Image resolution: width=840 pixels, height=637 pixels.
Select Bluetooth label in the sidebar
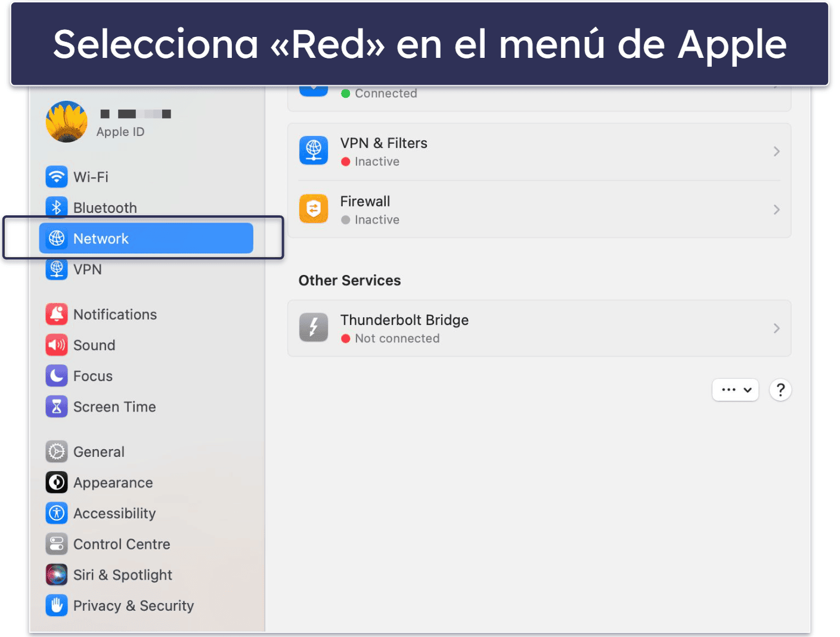pyautogui.click(x=105, y=208)
